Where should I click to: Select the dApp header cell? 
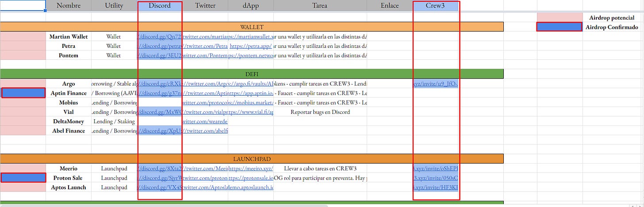[251, 6]
